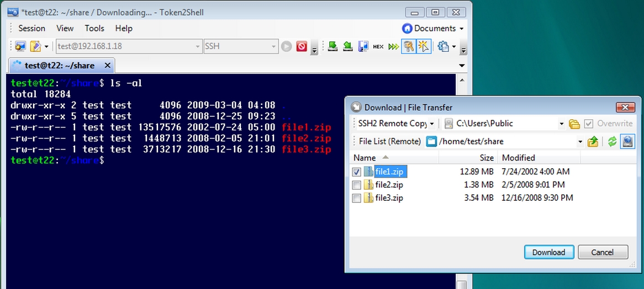
Task: Click the Cancel button
Action: (603, 252)
